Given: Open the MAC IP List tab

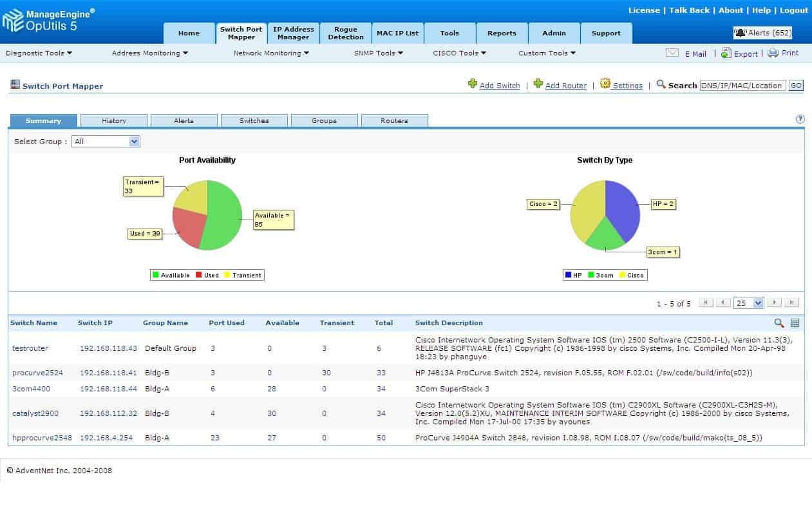Looking at the screenshot, I should pyautogui.click(x=398, y=33).
